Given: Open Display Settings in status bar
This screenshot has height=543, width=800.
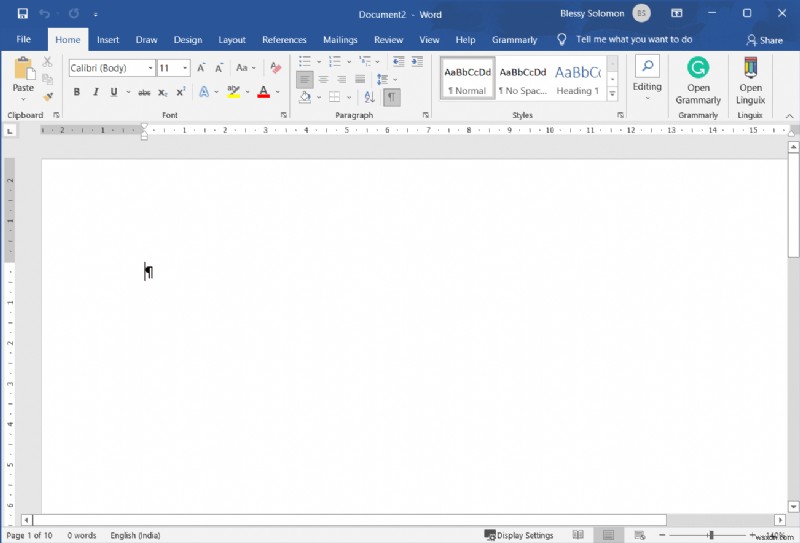Looking at the screenshot, I should click(518, 535).
